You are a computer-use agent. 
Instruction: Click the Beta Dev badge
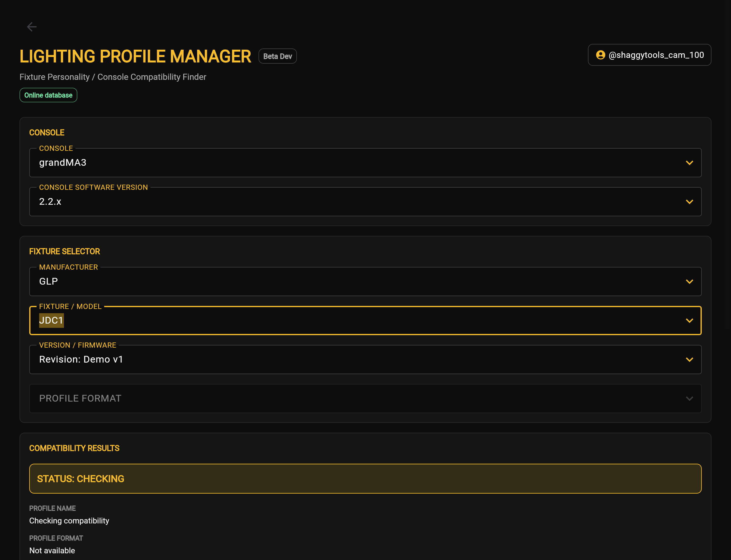tap(277, 56)
